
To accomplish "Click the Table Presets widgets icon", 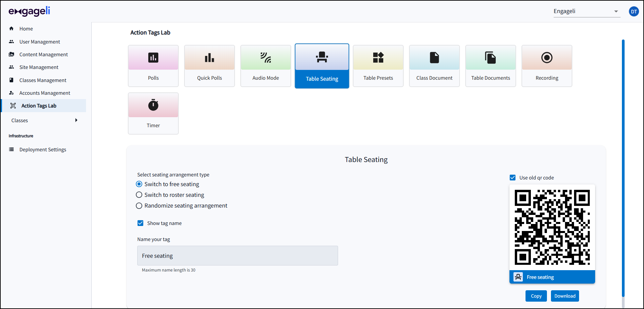I will click(x=378, y=58).
